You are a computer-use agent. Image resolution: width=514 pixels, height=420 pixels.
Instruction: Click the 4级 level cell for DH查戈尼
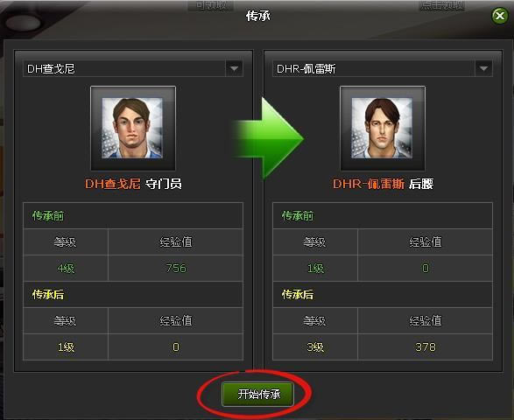[66, 269]
